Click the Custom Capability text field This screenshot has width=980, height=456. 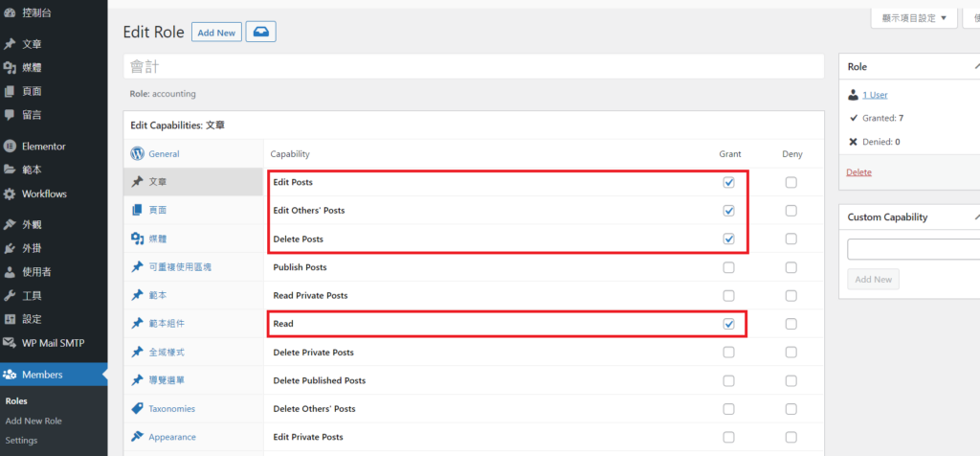912,250
